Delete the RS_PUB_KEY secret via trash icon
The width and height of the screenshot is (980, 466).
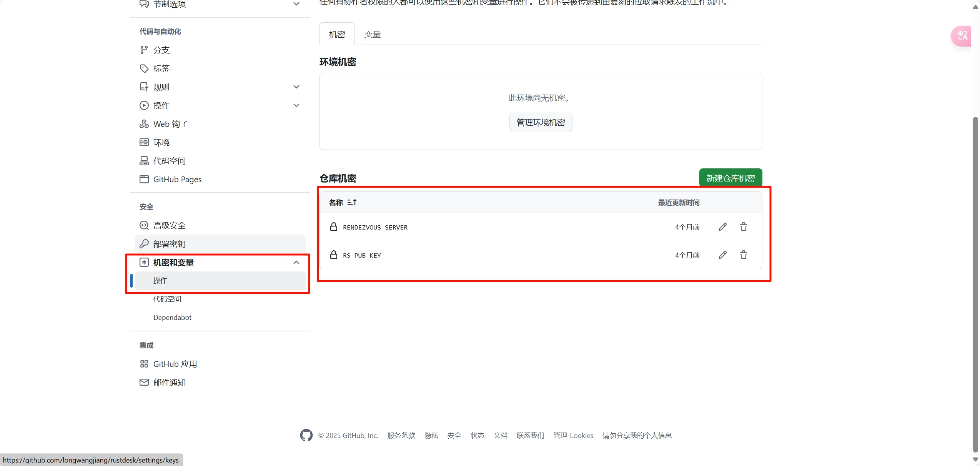(x=743, y=255)
